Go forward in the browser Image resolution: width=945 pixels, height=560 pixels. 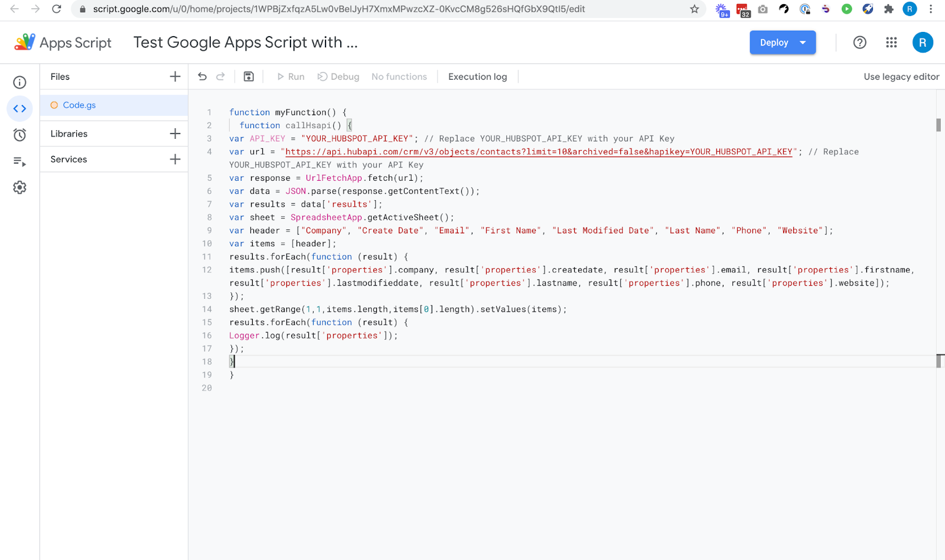tap(35, 9)
